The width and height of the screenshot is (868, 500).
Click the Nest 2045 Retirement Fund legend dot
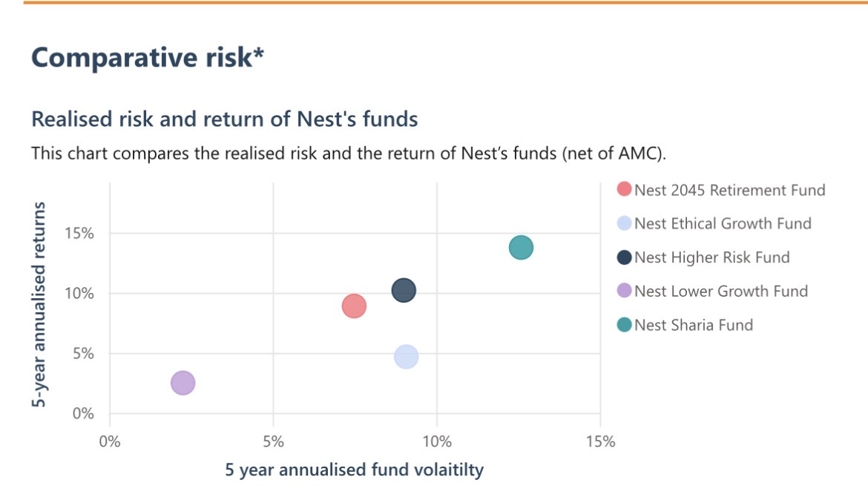tap(625, 190)
